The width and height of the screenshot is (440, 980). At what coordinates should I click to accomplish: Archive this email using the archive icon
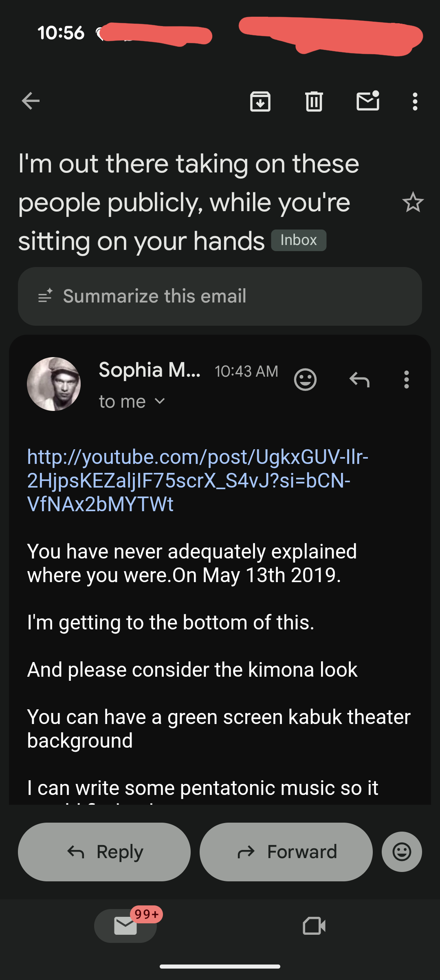click(260, 102)
